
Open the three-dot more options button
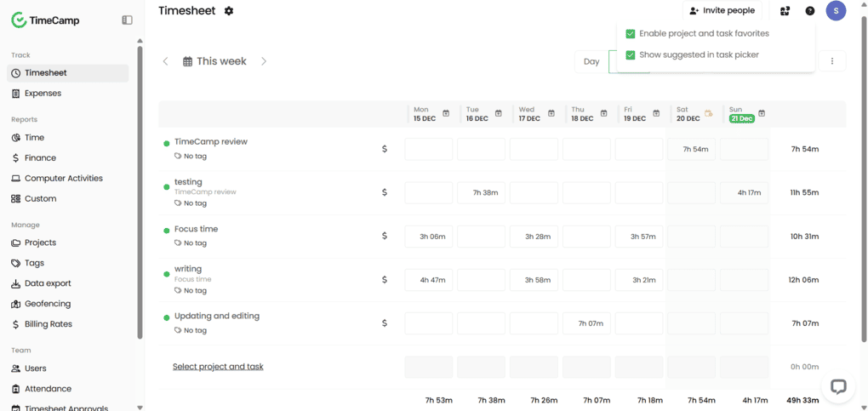[832, 61]
